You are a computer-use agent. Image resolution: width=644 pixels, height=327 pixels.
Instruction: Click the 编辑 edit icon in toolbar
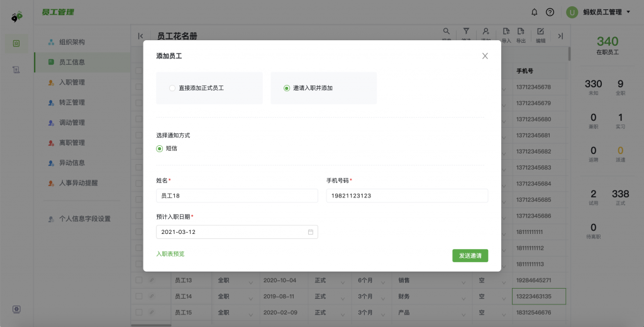(540, 31)
